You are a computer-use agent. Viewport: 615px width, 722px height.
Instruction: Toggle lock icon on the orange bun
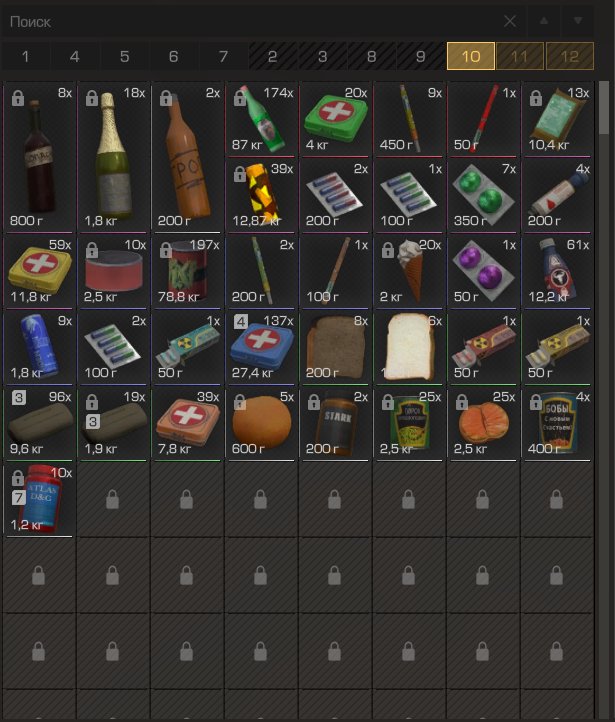(x=239, y=402)
